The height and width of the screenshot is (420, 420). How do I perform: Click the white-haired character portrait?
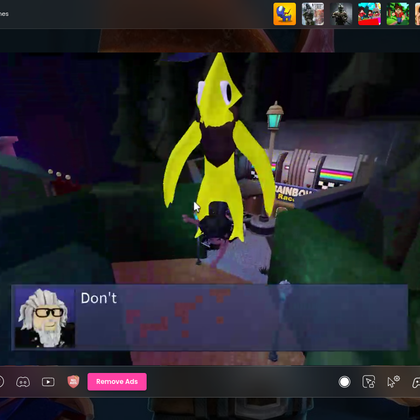click(45, 318)
